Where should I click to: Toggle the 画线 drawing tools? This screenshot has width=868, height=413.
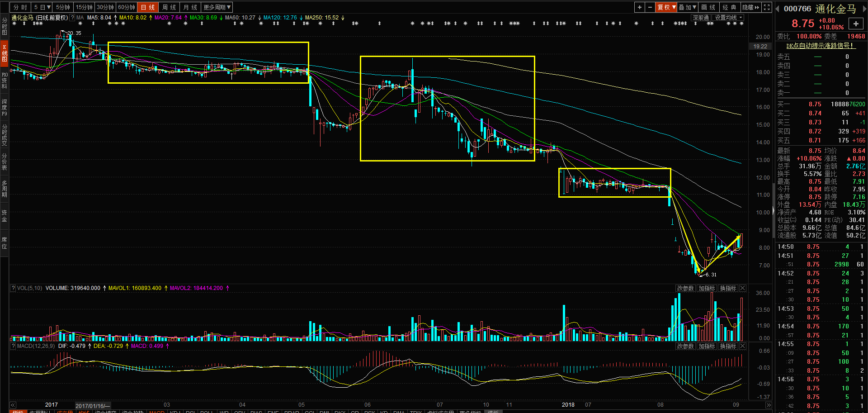coord(708,7)
